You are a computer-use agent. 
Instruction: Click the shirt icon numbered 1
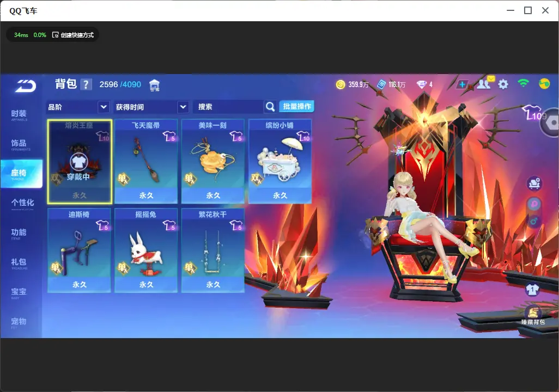[532, 289]
